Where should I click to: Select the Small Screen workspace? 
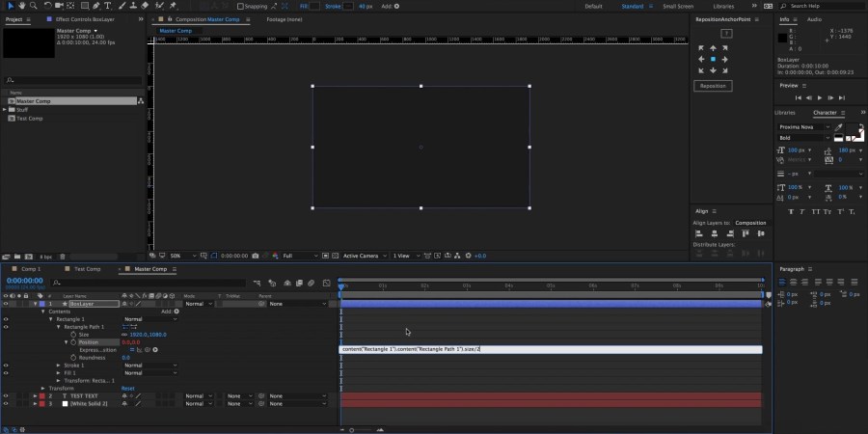678,6
